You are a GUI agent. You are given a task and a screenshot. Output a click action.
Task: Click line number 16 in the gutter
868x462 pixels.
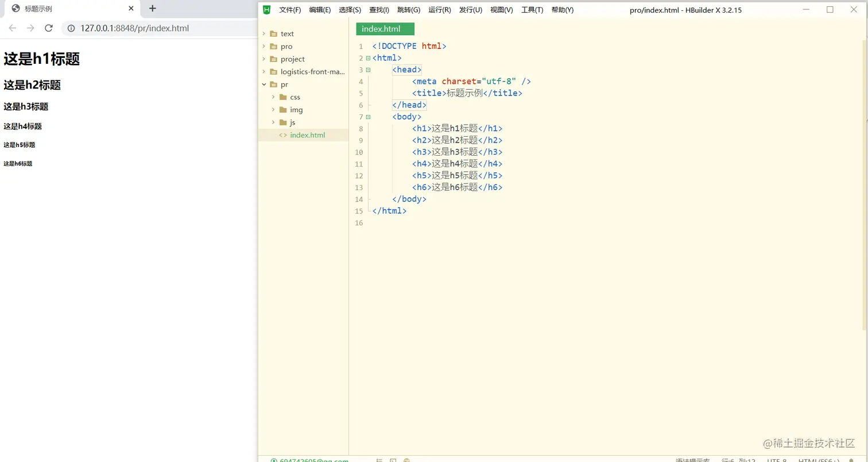point(359,223)
